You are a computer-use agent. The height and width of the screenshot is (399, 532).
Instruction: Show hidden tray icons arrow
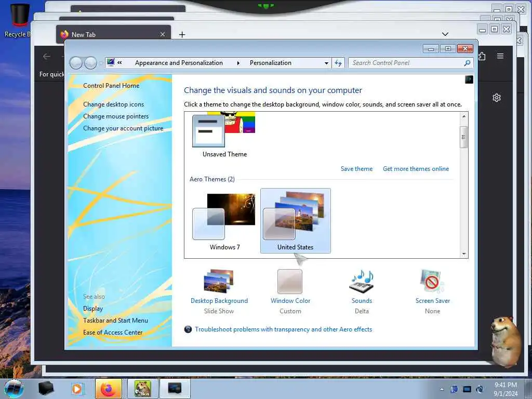click(x=442, y=389)
